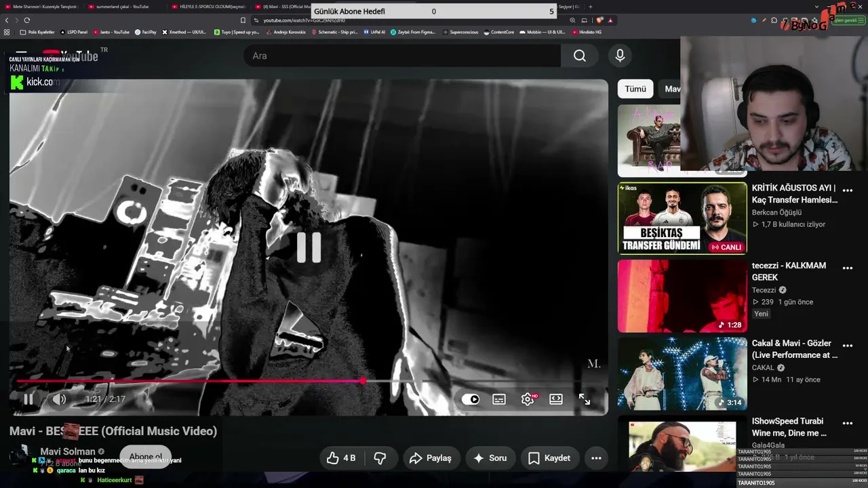This screenshot has width=868, height=488.
Task: Expand the tab search chevron
Action: point(816,7)
